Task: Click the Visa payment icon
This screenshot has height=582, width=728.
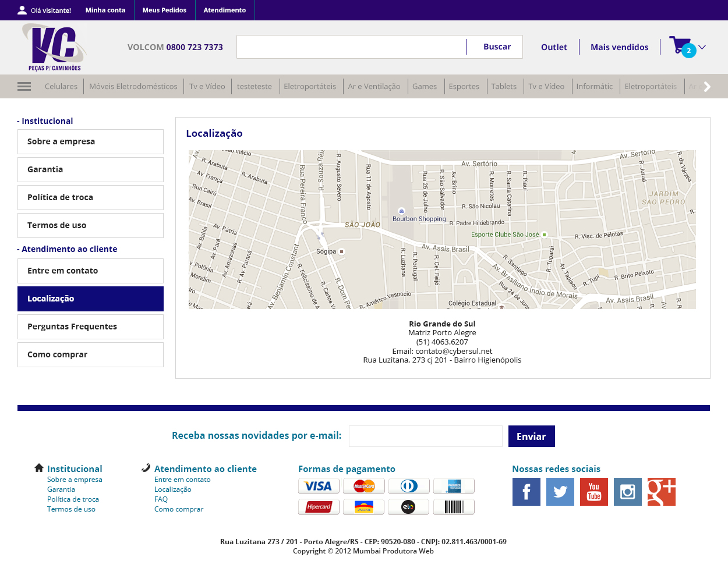Action: pyautogui.click(x=319, y=486)
